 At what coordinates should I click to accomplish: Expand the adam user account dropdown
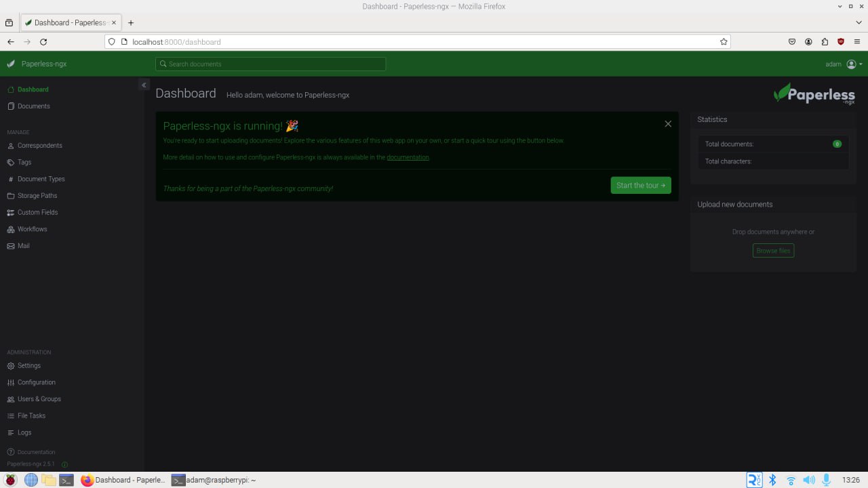pos(844,64)
